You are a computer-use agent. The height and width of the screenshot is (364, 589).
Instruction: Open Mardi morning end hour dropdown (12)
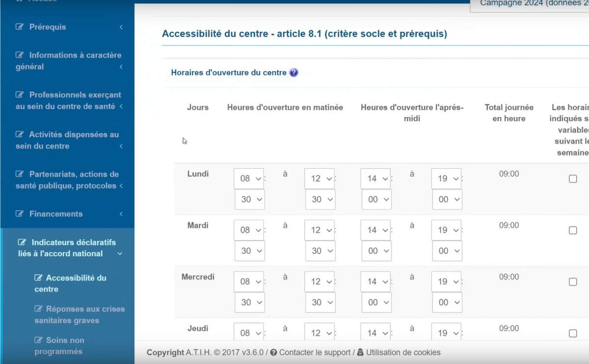coord(320,230)
